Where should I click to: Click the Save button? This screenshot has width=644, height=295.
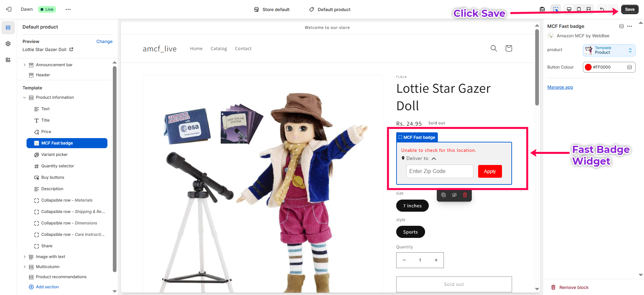(630, 9)
